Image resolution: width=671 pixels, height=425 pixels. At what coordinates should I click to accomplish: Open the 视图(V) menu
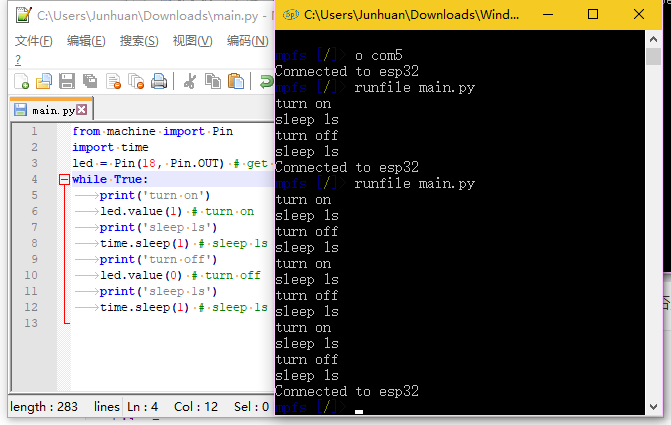point(193,41)
